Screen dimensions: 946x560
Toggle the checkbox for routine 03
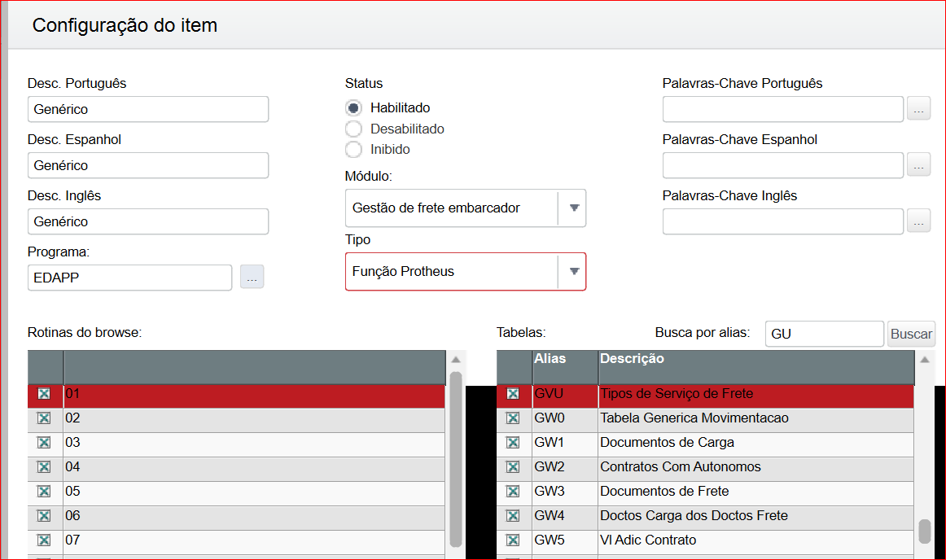pyautogui.click(x=44, y=442)
